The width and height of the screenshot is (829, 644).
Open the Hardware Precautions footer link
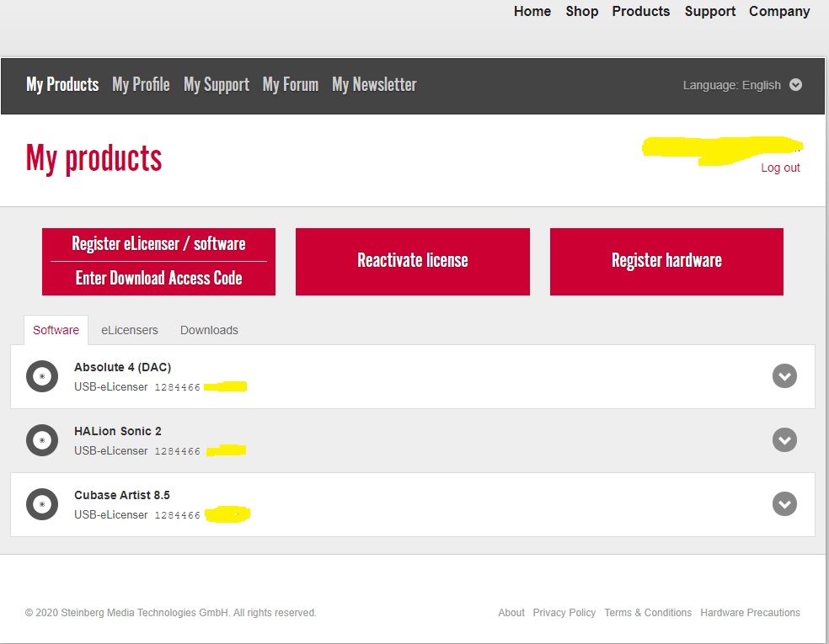(x=750, y=613)
